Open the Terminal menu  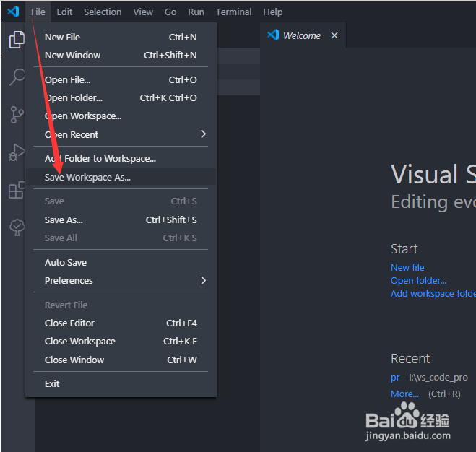[233, 12]
